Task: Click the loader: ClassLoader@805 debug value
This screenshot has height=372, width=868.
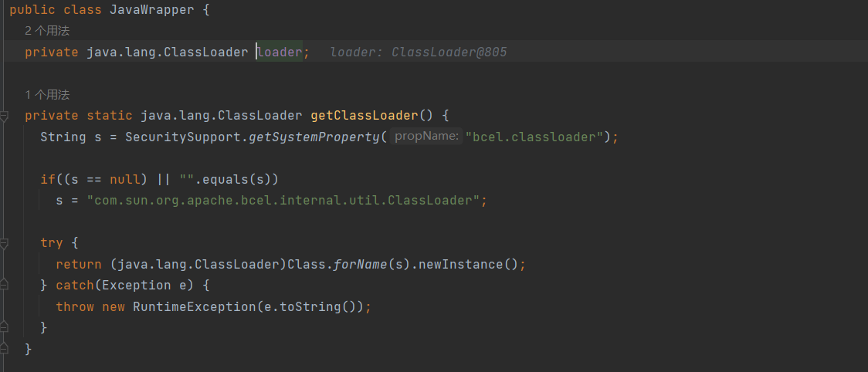Action: pyautogui.click(x=418, y=52)
